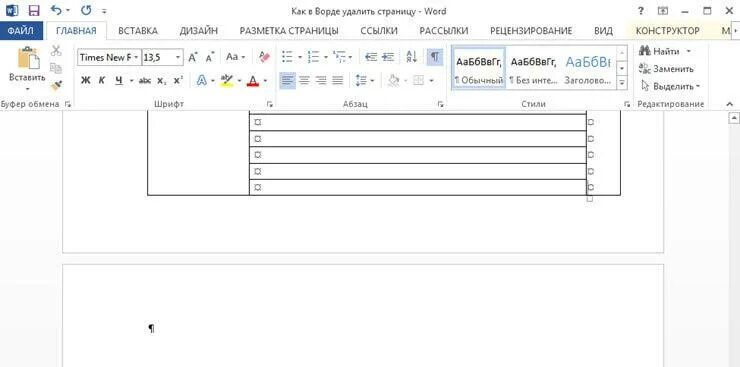Screen dimensions: 740x367
Task: Apply the Обычный style
Action: pos(479,69)
